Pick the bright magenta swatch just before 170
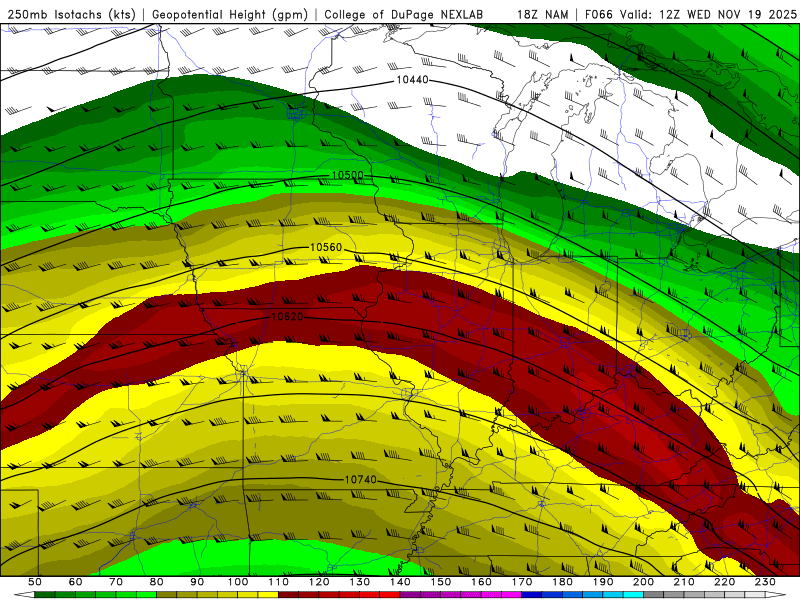The image size is (800, 600). coord(511,594)
